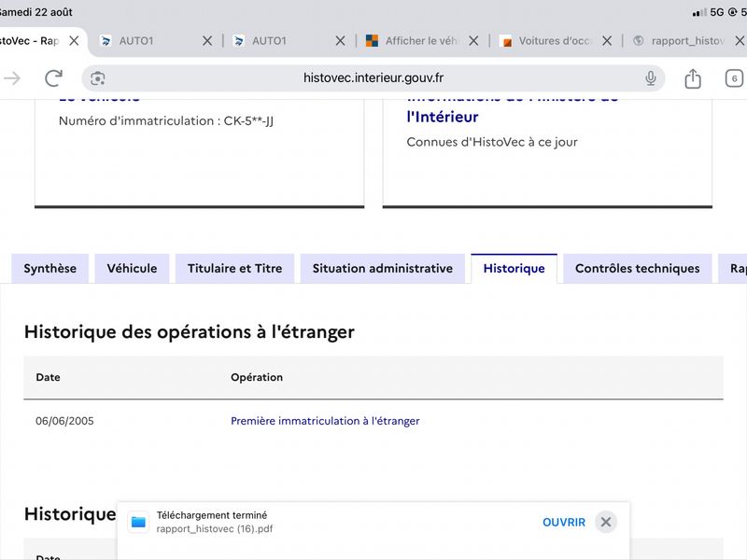This screenshot has width=747, height=560.
Task: Click Historique des opérations à l'étranger heading
Action: [x=190, y=332]
